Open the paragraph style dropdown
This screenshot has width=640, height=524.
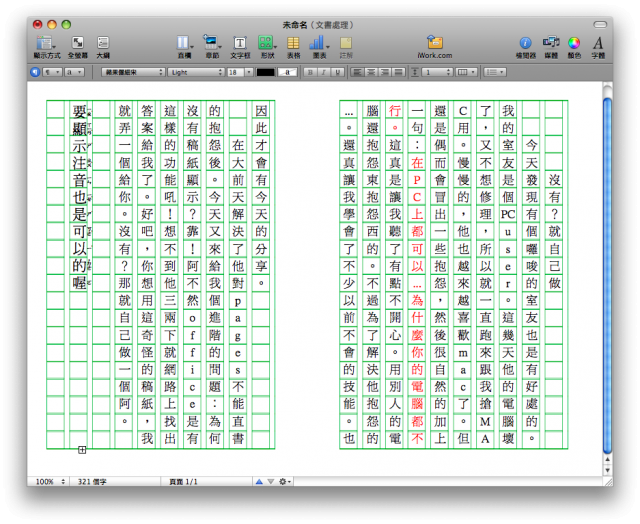52,72
